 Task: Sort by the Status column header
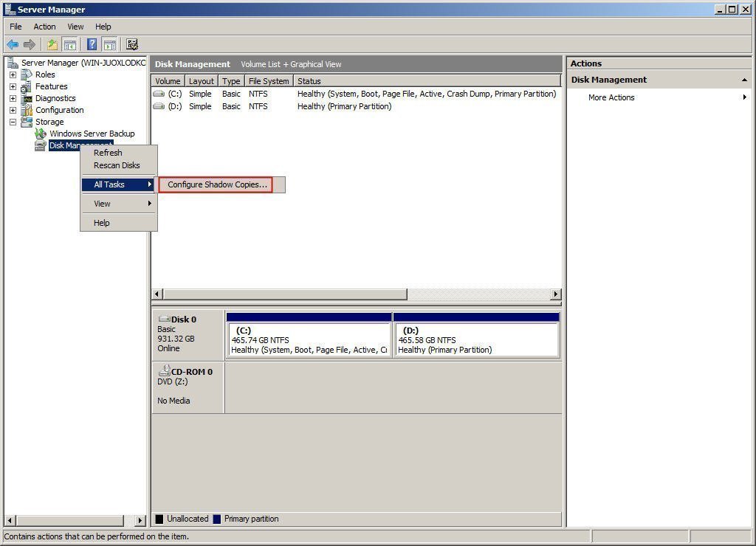427,81
